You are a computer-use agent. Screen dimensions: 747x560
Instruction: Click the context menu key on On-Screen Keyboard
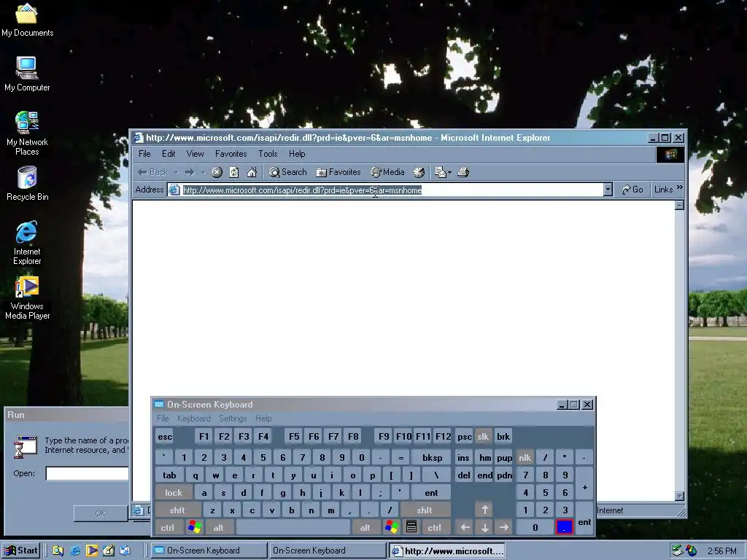click(411, 527)
